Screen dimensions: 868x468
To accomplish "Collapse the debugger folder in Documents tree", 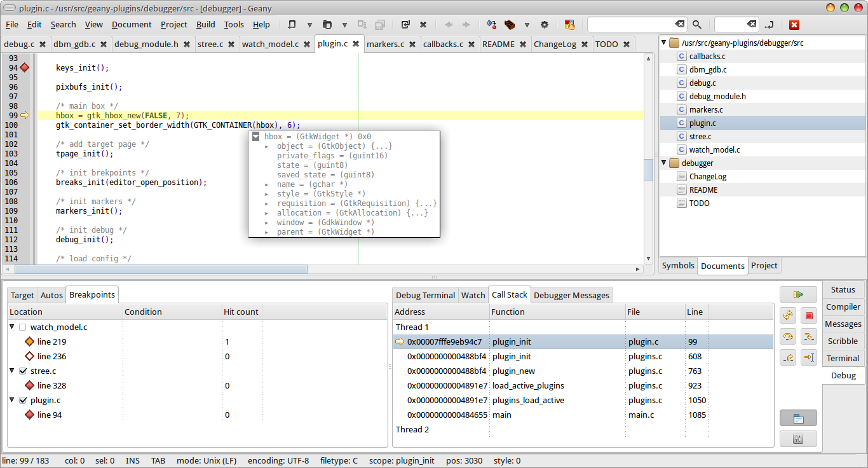I will point(665,163).
